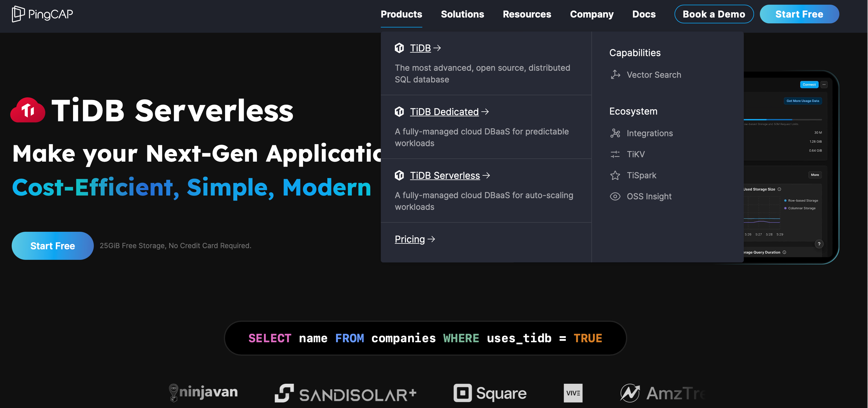Image resolution: width=868 pixels, height=408 pixels.
Task: Click the arrow next to TiDB Serverless
Action: [x=486, y=175]
